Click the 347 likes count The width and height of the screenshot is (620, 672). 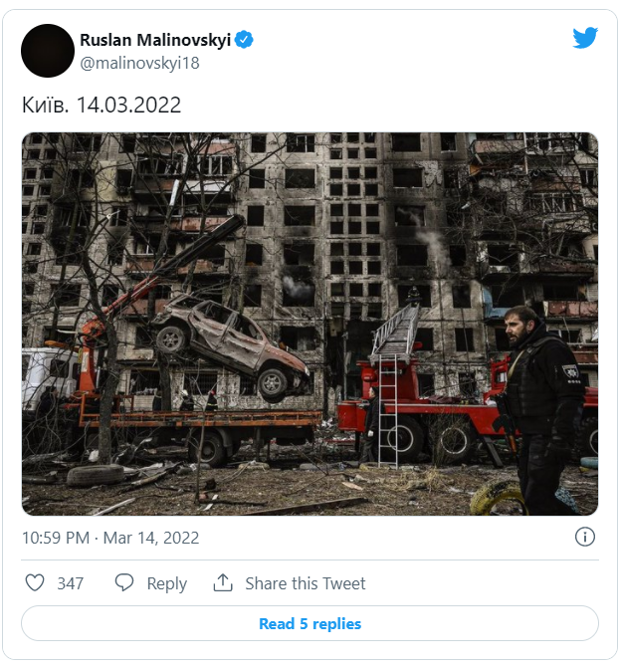point(70,583)
